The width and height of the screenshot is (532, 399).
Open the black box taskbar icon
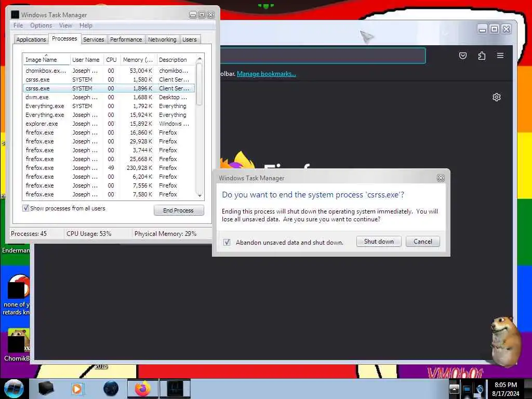click(46, 389)
